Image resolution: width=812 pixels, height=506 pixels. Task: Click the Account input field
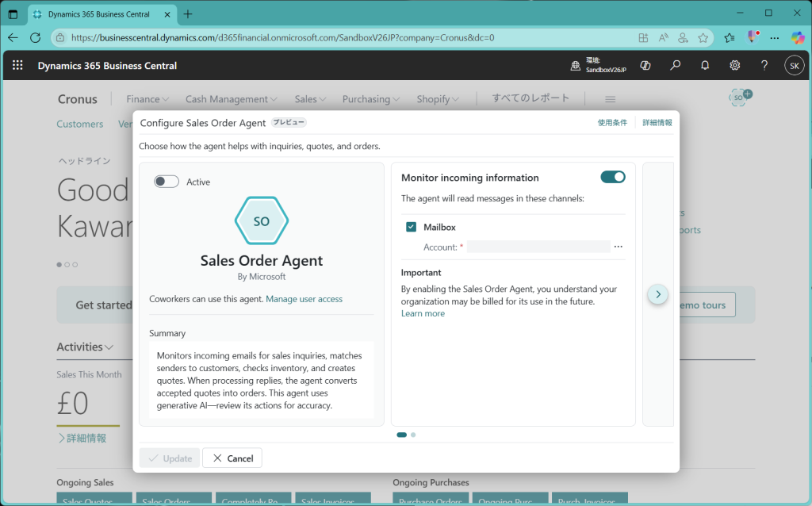pos(538,247)
